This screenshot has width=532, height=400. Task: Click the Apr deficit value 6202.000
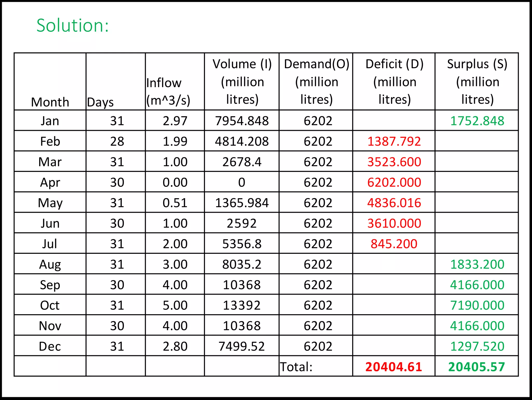(394, 182)
